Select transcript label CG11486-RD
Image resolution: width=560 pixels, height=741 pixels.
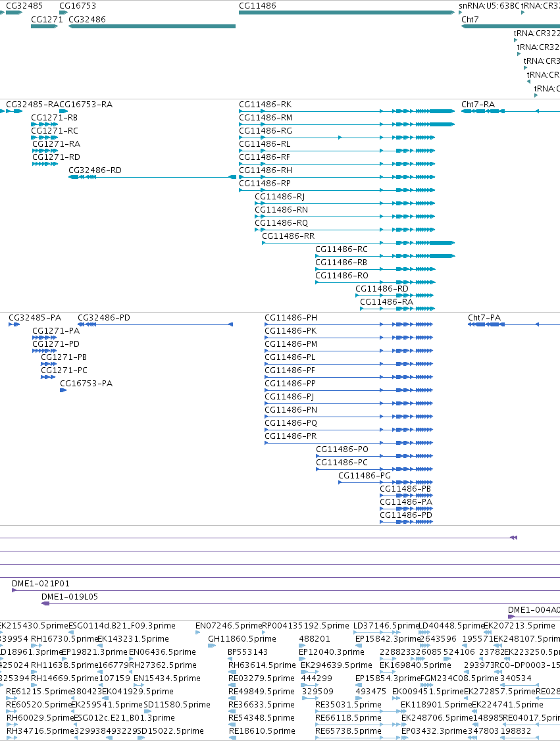point(382,289)
